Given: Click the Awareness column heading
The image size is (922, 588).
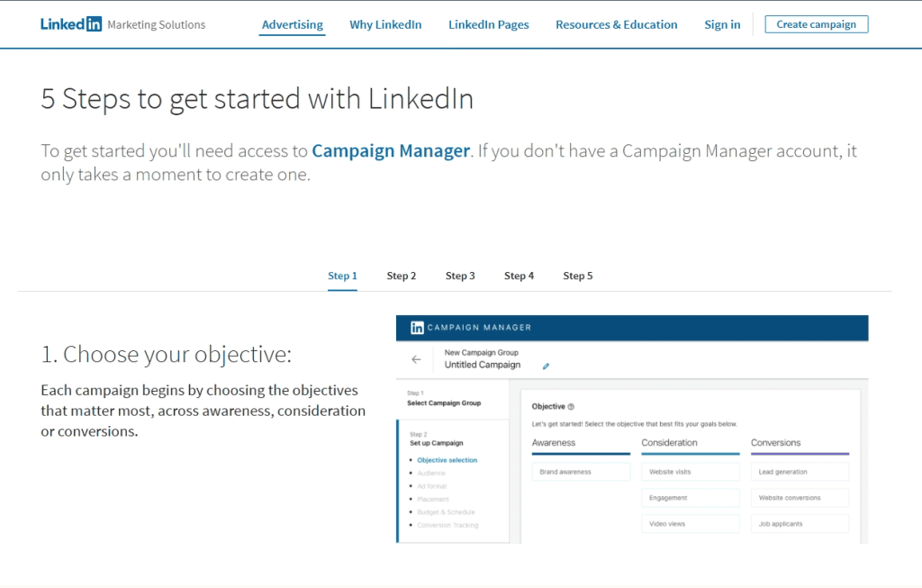Looking at the screenshot, I should tap(554, 442).
